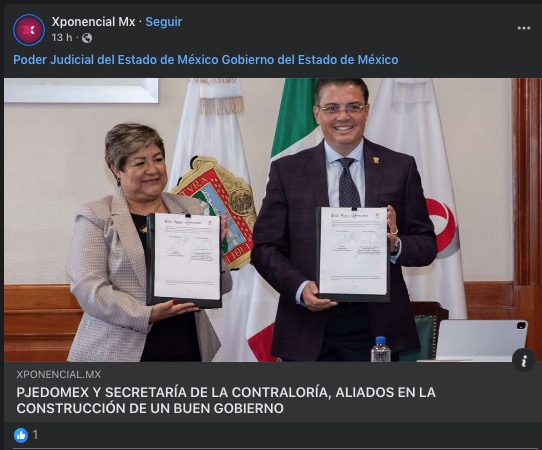542x450 pixels.
Task: Open the article preview photo
Action: pos(271,220)
